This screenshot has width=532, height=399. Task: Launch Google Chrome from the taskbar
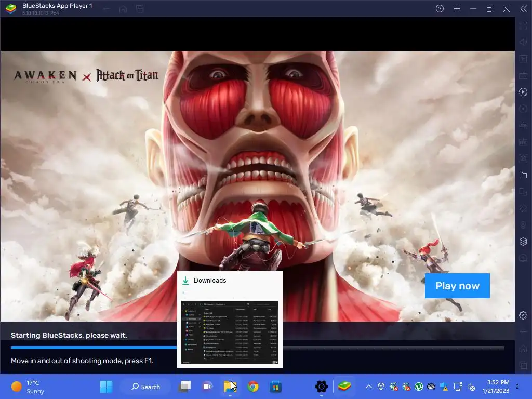coord(253,387)
